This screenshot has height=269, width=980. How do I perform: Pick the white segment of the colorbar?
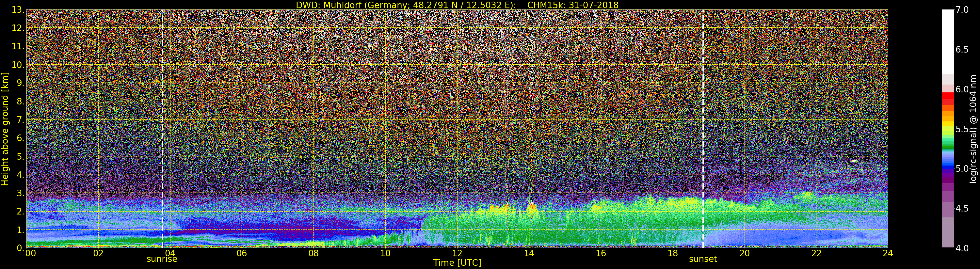(x=948, y=42)
